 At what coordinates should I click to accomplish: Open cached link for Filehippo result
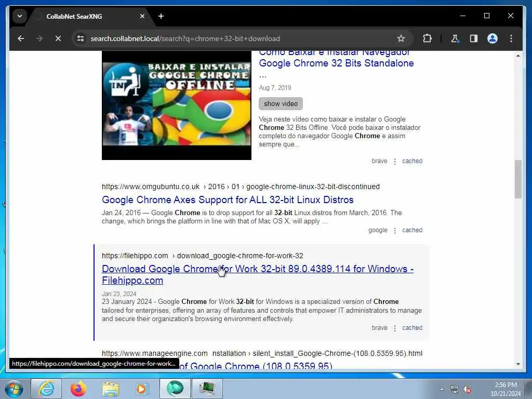[412, 328]
